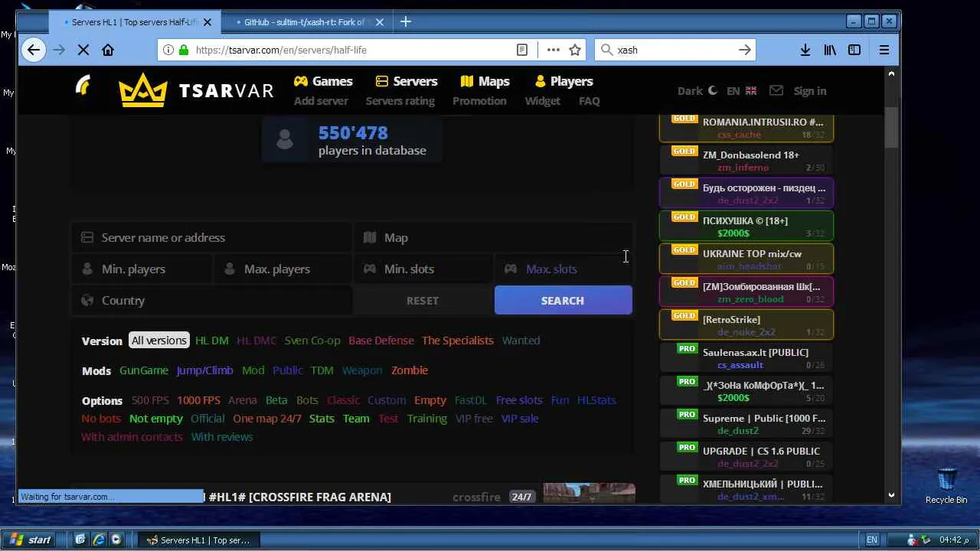Click the page vertical scrollbar thumb

pos(891,126)
